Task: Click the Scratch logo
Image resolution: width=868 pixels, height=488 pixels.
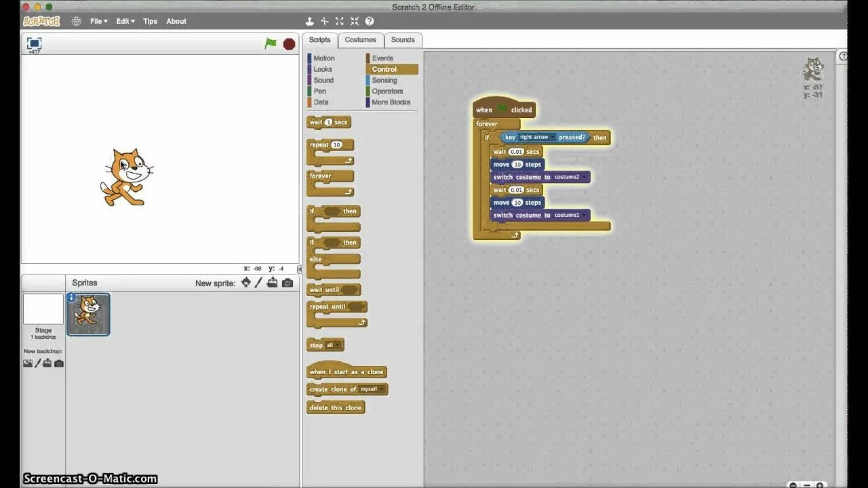Action: coord(41,21)
